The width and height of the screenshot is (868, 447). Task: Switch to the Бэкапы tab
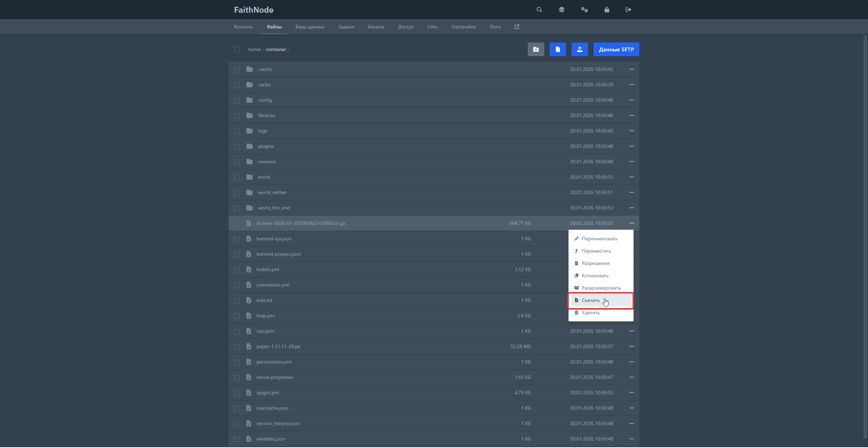tap(376, 27)
